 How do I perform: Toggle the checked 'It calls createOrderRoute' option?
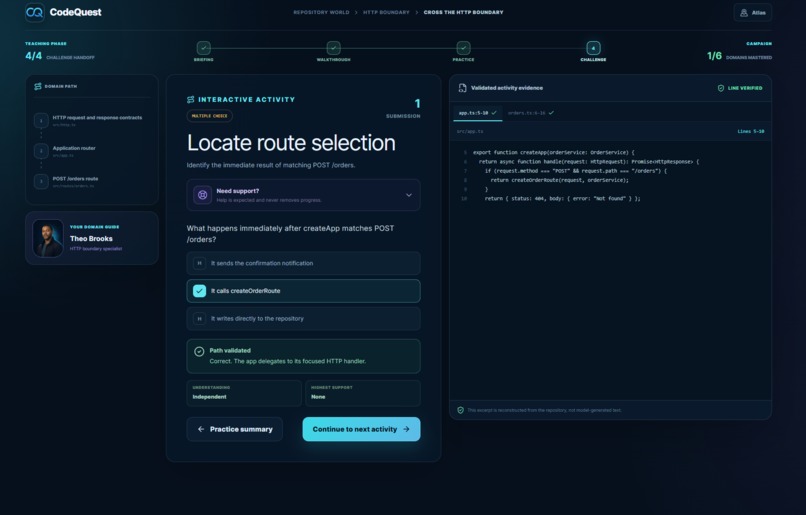pos(303,291)
